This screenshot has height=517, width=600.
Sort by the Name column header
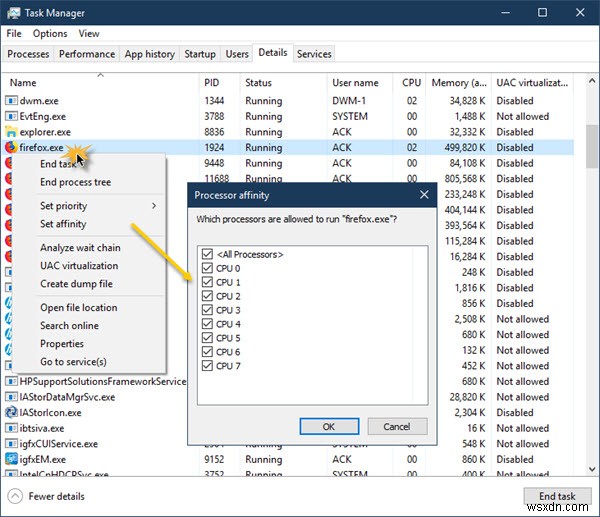(23, 83)
